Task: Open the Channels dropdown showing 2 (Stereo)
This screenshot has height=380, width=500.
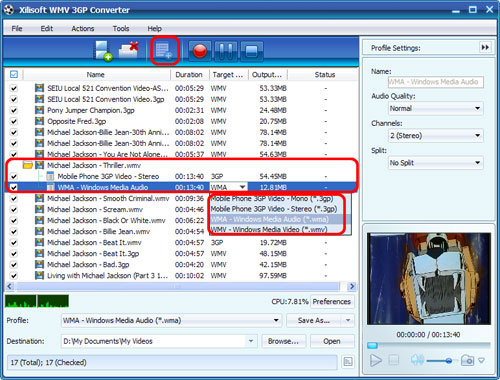Action: pyautogui.click(x=436, y=136)
